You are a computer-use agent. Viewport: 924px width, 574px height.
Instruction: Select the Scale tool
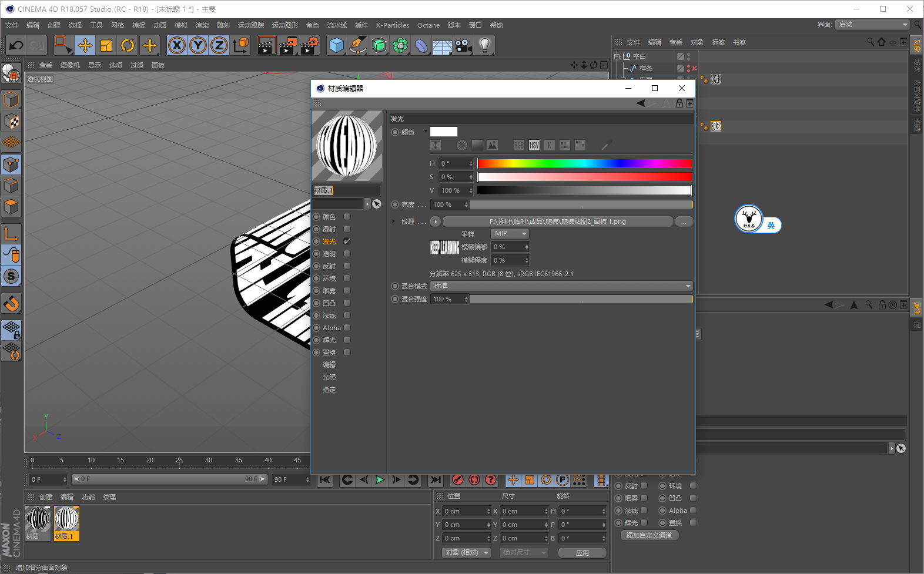[106, 45]
